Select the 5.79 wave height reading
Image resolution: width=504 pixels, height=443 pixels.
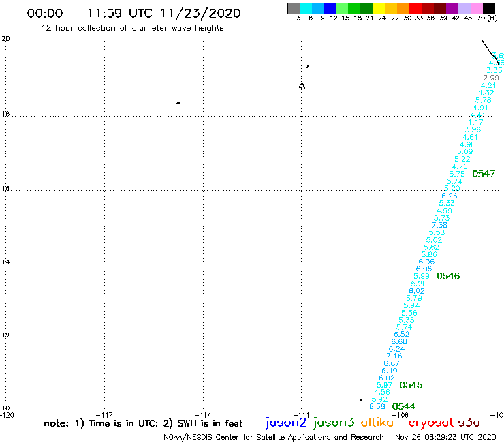tap(414, 298)
